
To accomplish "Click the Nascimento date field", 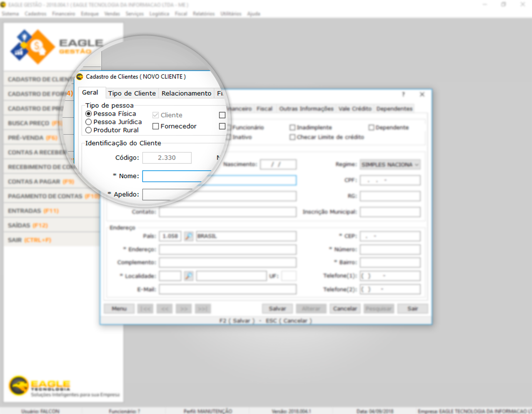I will pyautogui.click(x=278, y=165).
